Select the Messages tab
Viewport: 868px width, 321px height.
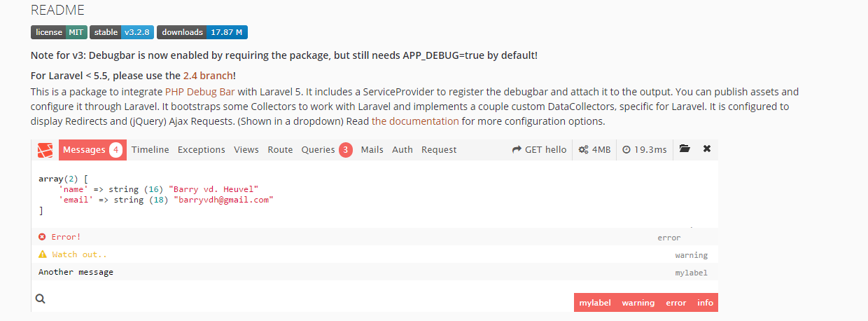(x=92, y=149)
